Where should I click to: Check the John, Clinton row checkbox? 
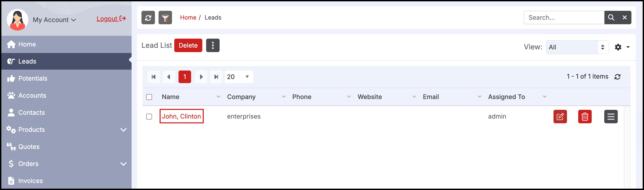pyautogui.click(x=149, y=117)
